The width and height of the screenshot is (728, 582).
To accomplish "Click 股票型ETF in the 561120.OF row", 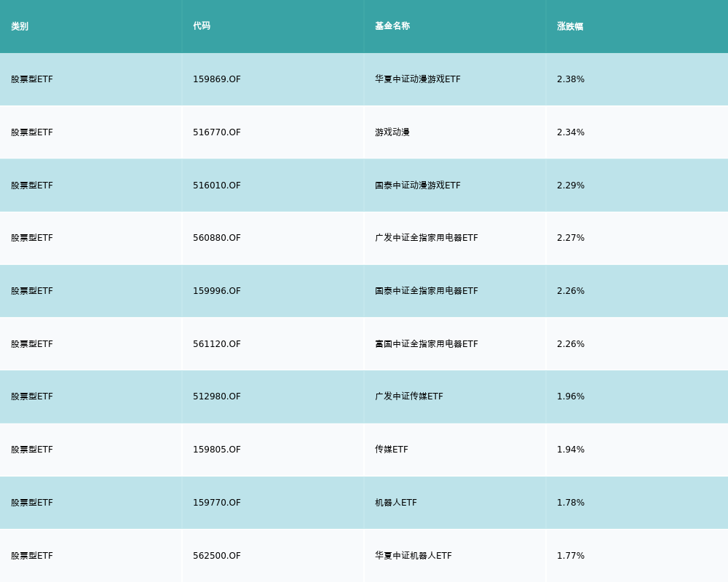I will pos(32,344).
